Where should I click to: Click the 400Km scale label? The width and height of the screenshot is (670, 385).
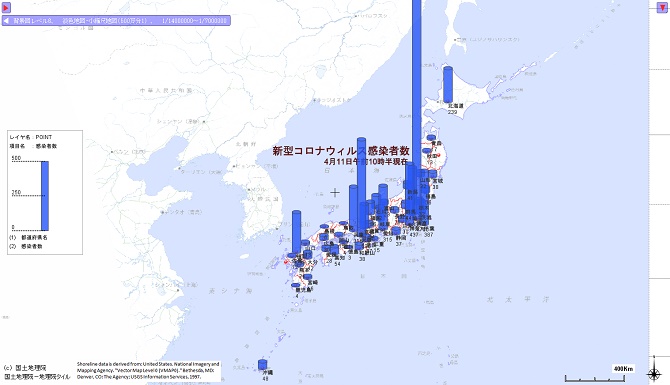623,369
